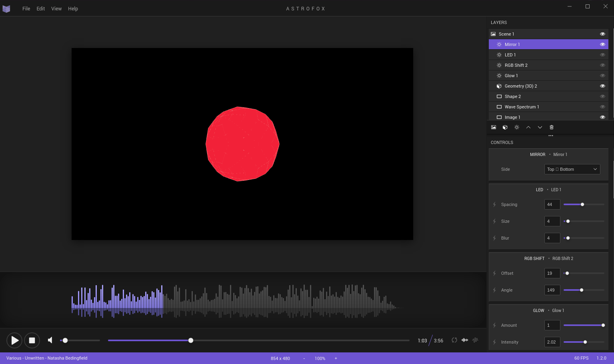The height and width of the screenshot is (364, 614).
Task: Zoom out the canvas with minus
Action: click(x=304, y=358)
